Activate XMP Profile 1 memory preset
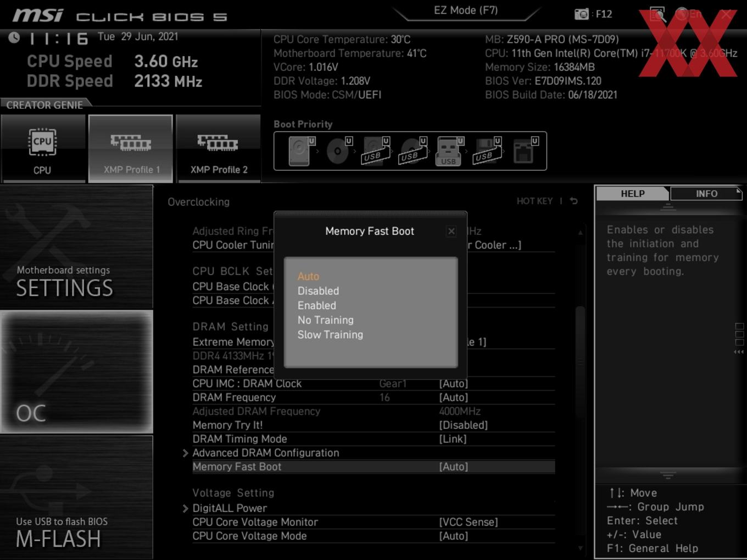 click(131, 149)
